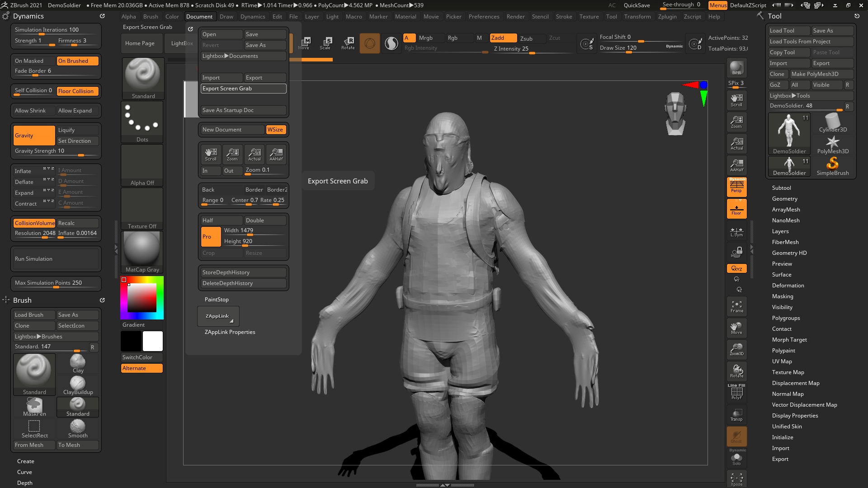This screenshot has height=488, width=868.
Task: Open the Document menu in menu bar
Action: 199,16
